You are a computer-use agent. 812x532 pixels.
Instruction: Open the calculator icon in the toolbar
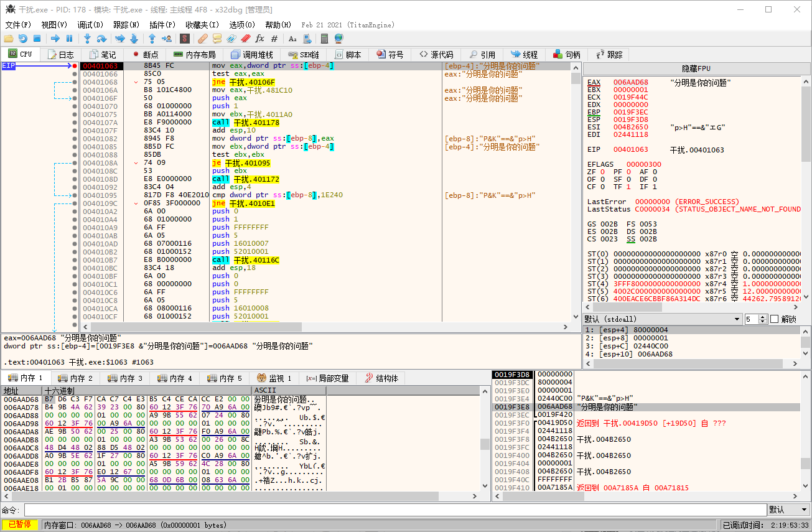pos(324,39)
